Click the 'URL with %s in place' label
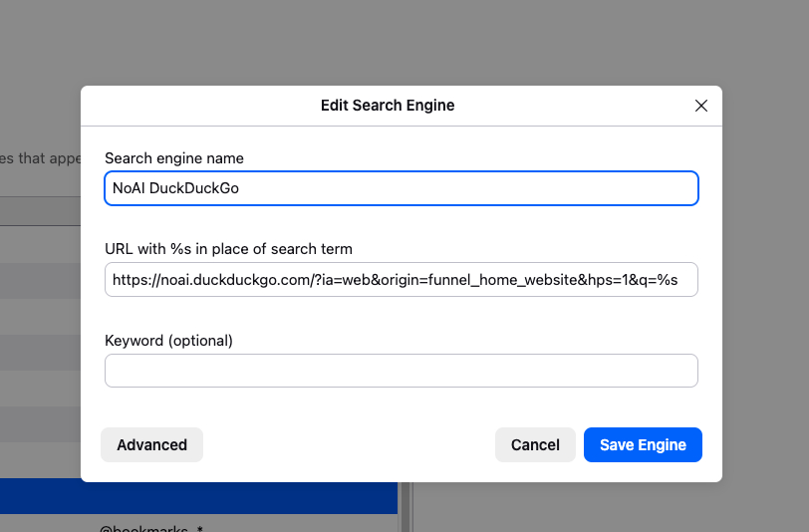 [228, 249]
